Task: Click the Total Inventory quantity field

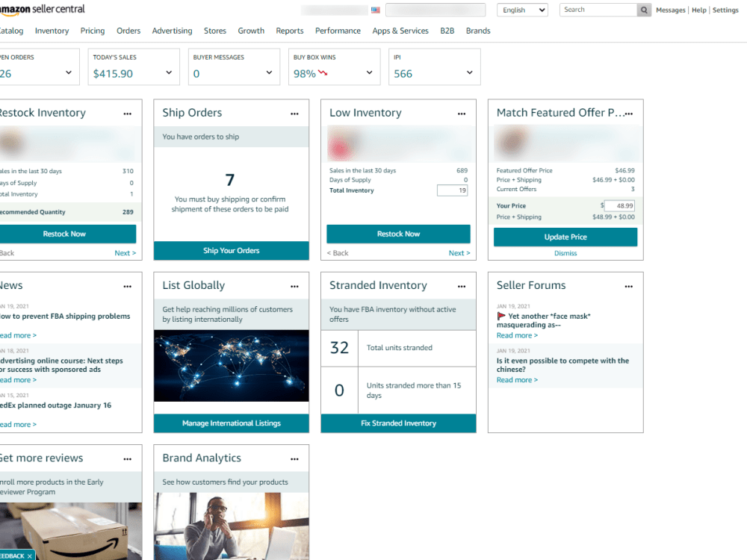Action: pyautogui.click(x=452, y=190)
